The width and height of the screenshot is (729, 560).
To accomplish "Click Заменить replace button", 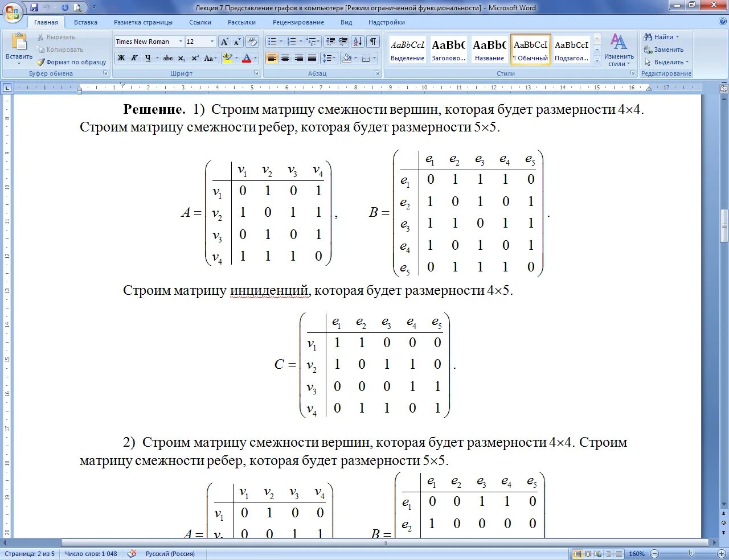I will pos(664,50).
